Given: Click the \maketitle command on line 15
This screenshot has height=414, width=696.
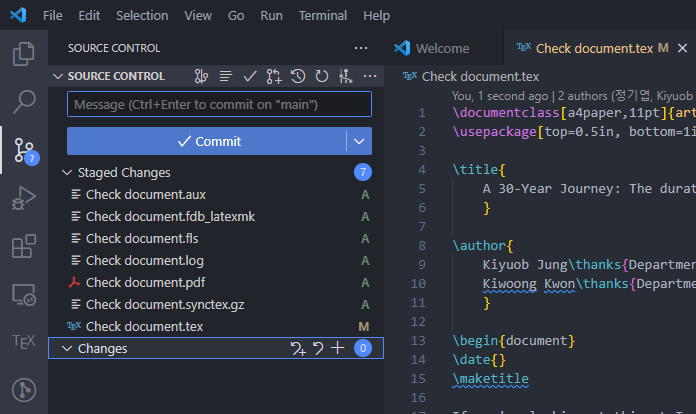Looking at the screenshot, I should pyautogui.click(x=490, y=379).
